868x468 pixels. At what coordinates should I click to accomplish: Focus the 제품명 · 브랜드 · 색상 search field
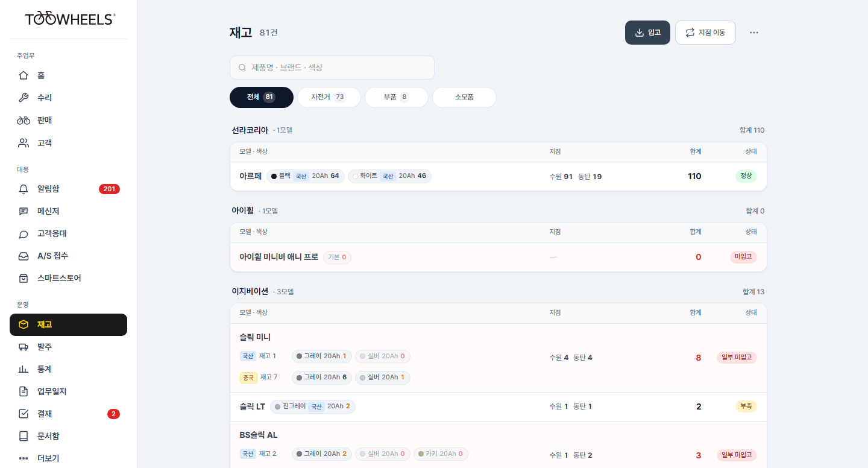point(332,68)
